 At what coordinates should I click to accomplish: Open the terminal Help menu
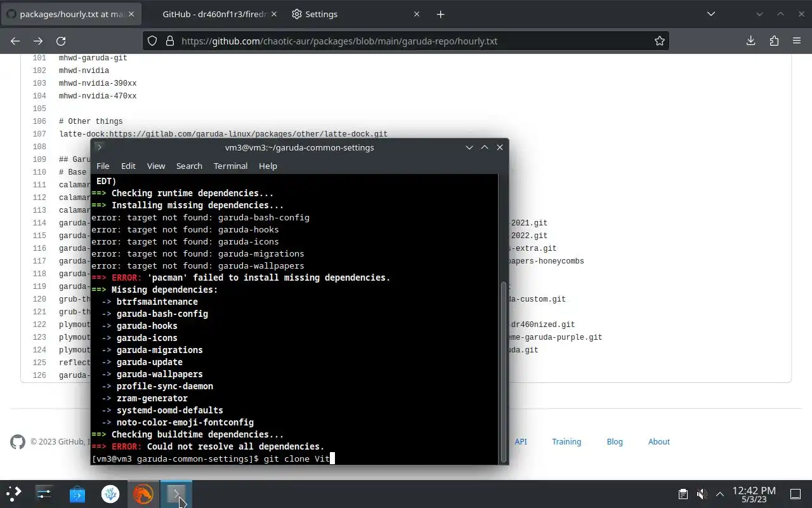click(268, 166)
